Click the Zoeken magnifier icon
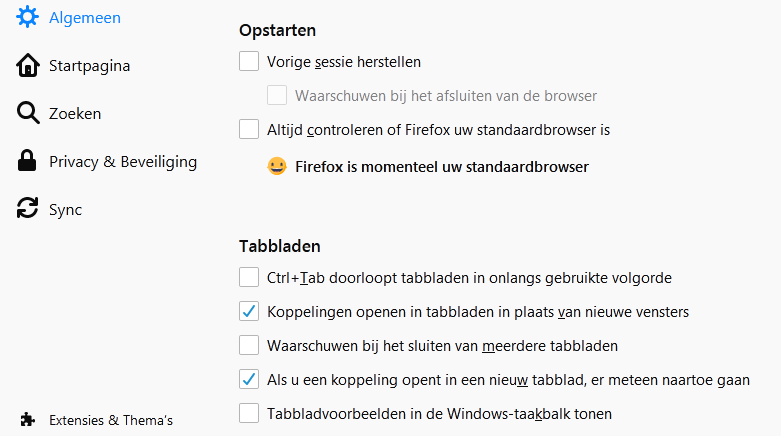Screen dimensions: 781x436 pos(28,114)
